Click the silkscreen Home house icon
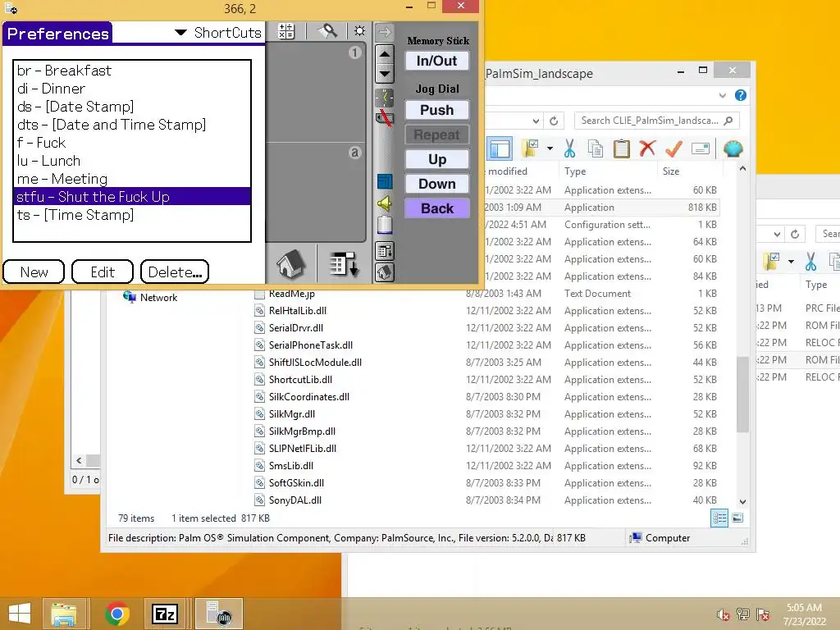Viewport: 840px width, 630px height. [x=291, y=264]
